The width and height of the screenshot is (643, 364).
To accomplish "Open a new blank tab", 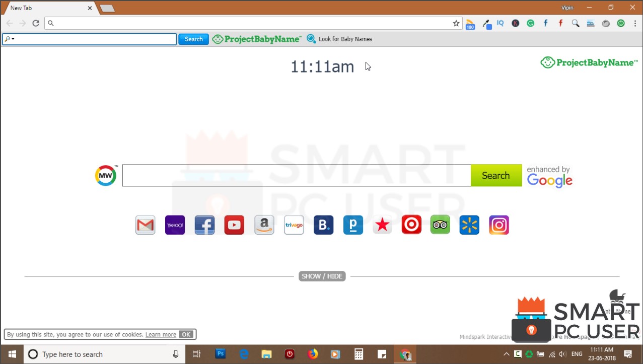I will click(x=107, y=9).
